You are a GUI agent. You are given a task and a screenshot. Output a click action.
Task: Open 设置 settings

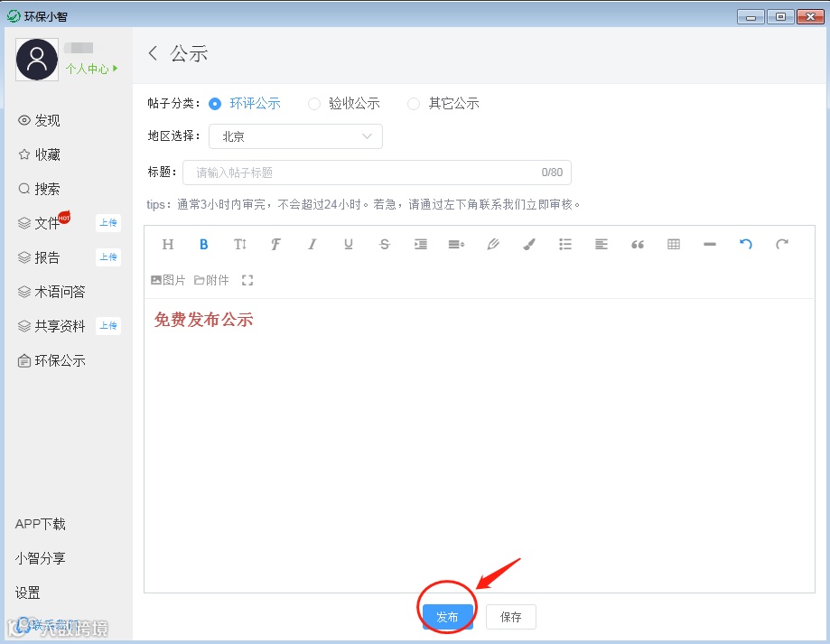coord(27,593)
